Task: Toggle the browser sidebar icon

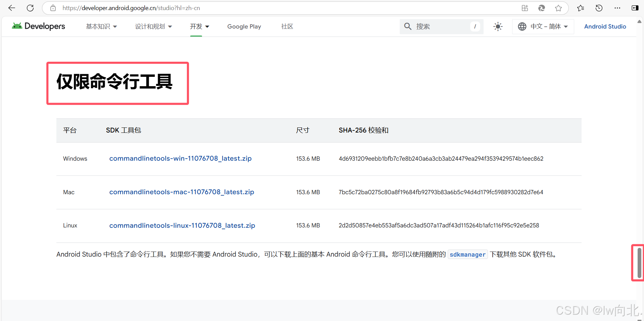Action: coord(635,8)
